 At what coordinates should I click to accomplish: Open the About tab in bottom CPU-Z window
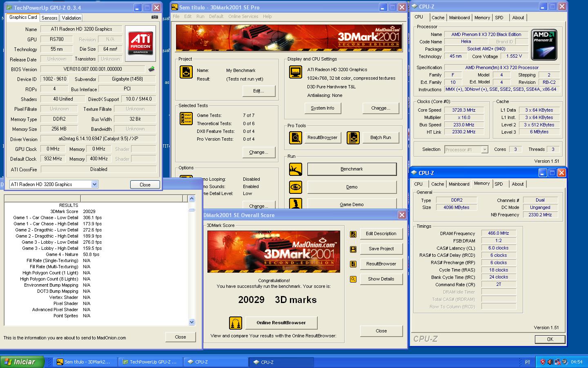tap(518, 184)
